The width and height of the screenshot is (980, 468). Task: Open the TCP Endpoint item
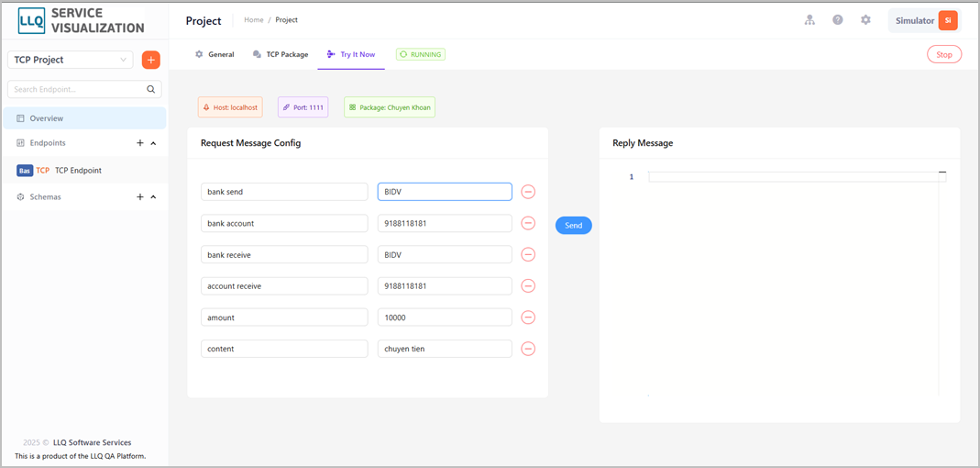pos(84,170)
